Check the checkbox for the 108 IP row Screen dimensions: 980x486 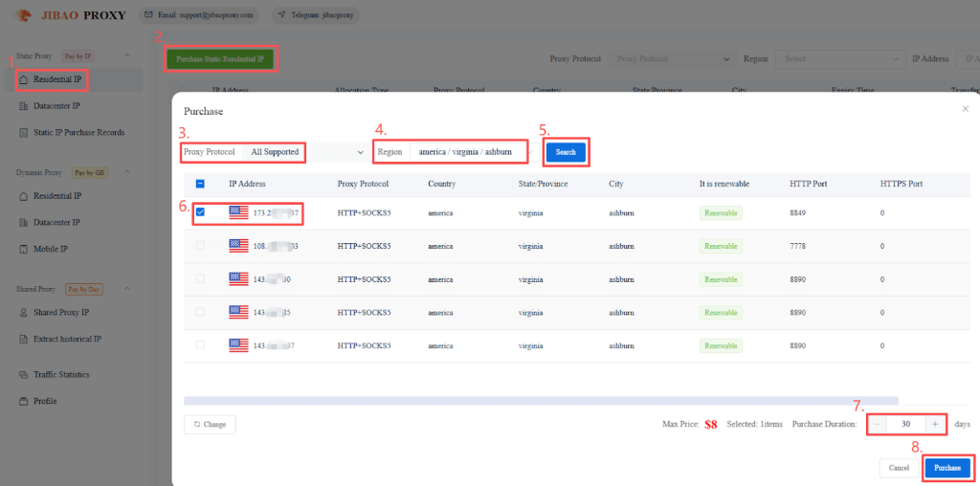point(200,246)
